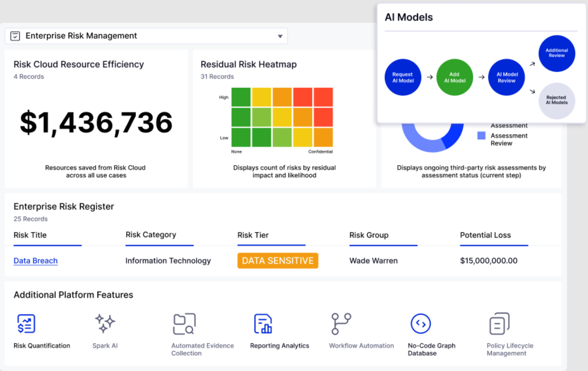588x371 pixels.
Task: Select the Automated Evidence Collection icon
Action: coord(184,323)
